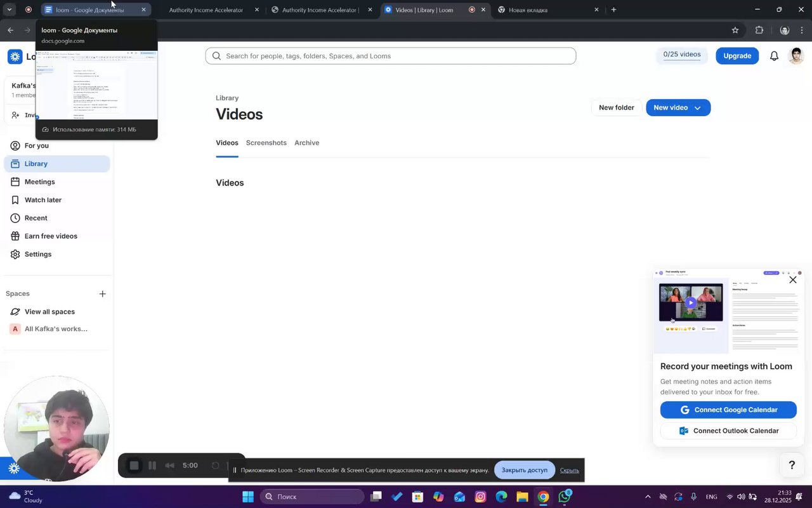Open All Kafka's workspace space
Image resolution: width=812 pixels, height=508 pixels.
57,329
